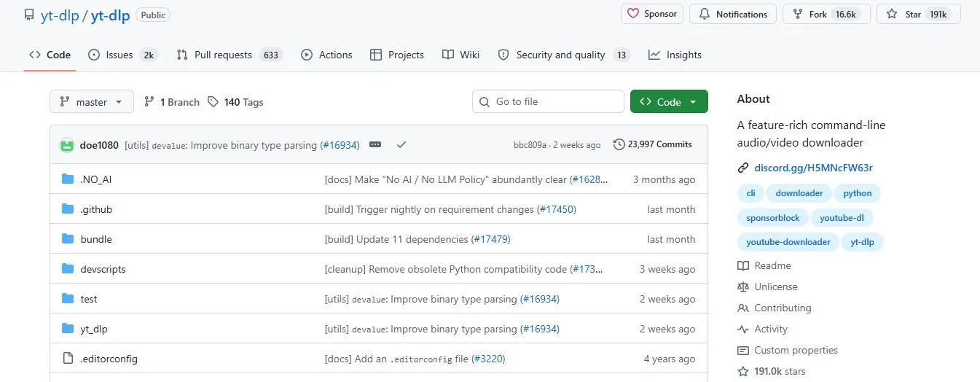Select the yt-dlp topic tag
Image resolution: width=980 pixels, height=382 pixels.
click(862, 242)
